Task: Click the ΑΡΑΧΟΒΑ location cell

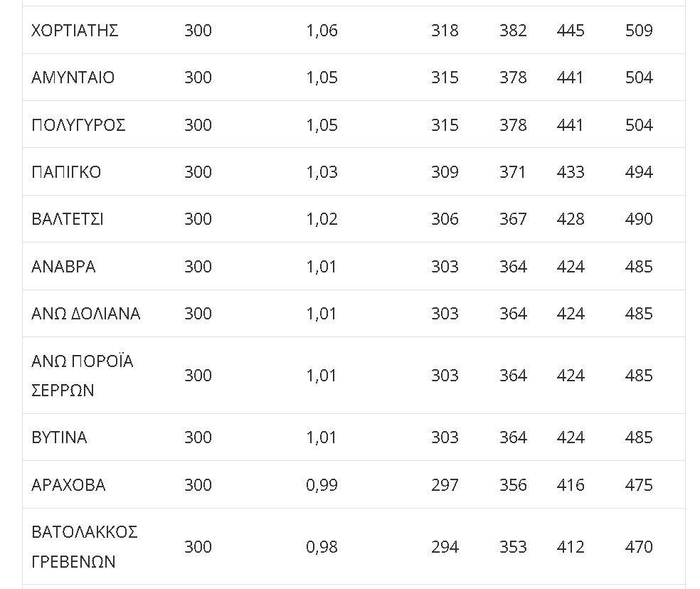Action: [x=68, y=485]
